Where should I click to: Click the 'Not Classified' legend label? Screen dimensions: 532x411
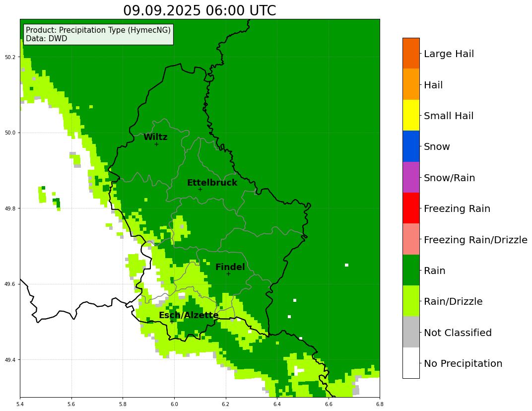(x=458, y=333)
